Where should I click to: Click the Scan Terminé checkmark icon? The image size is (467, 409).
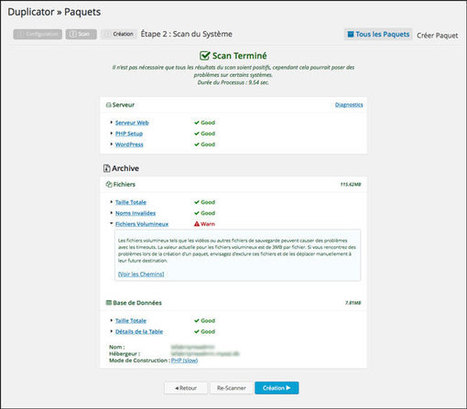point(205,56)
